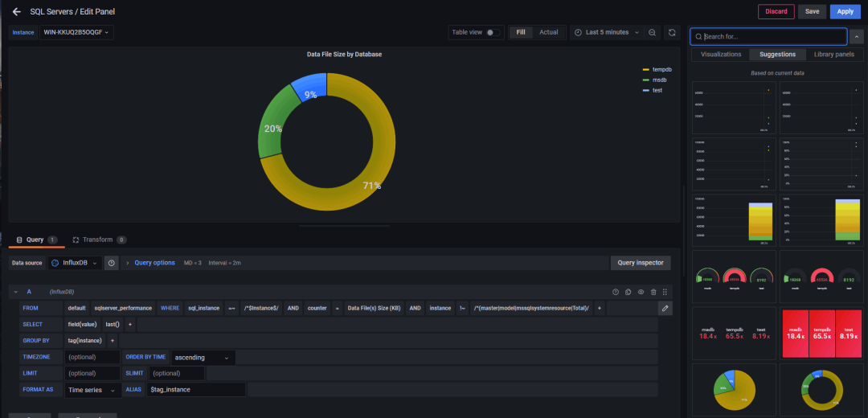Open the Instance WIN-KKUQ2B5OQGF dropdown
The width and height of the screenshot is (868, 418).
pos(76,33)
